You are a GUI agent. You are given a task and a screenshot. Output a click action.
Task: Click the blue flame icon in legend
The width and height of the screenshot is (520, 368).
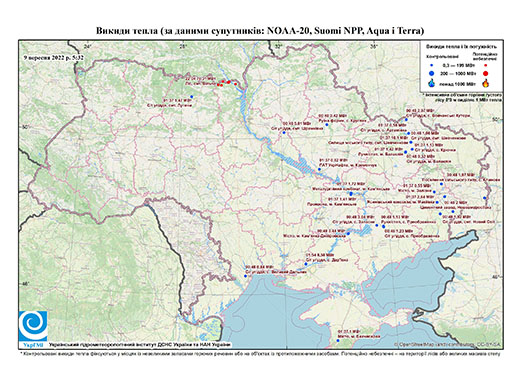(432, 83)
